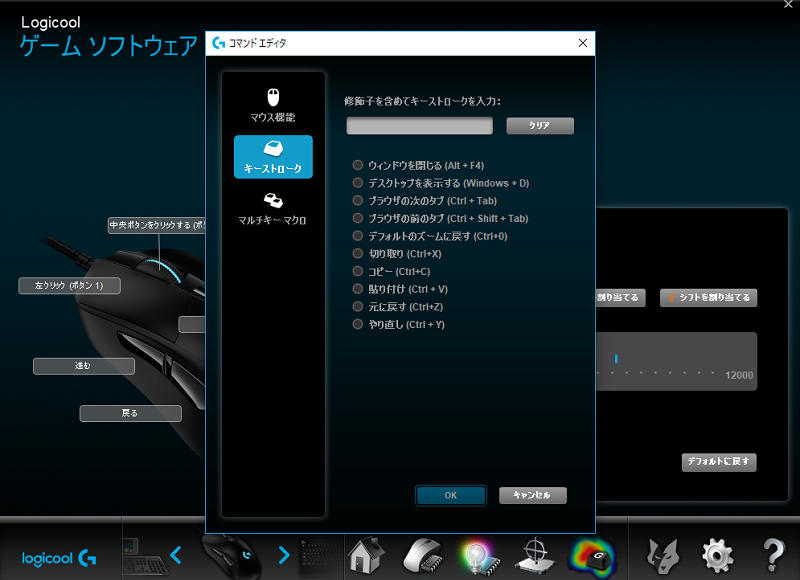Open the Home house icon

tap(366, 555)
